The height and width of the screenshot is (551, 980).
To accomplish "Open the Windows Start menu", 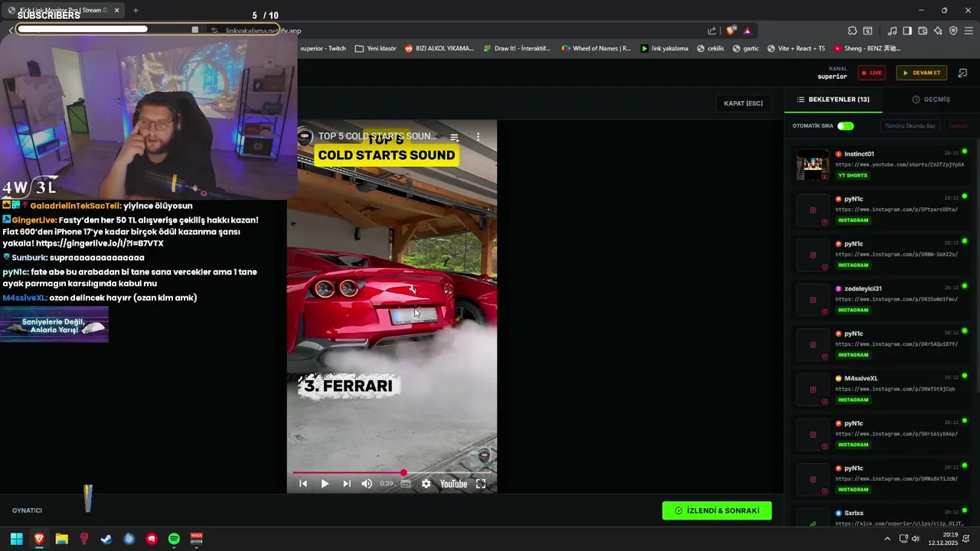I will pyautogui.click(x=16, y=539).
